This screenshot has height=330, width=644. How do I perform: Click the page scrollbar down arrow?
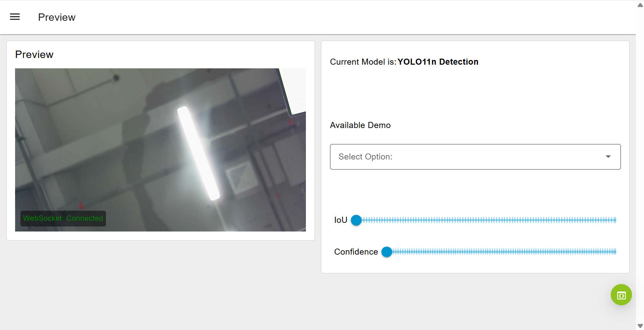coord(640,326)
